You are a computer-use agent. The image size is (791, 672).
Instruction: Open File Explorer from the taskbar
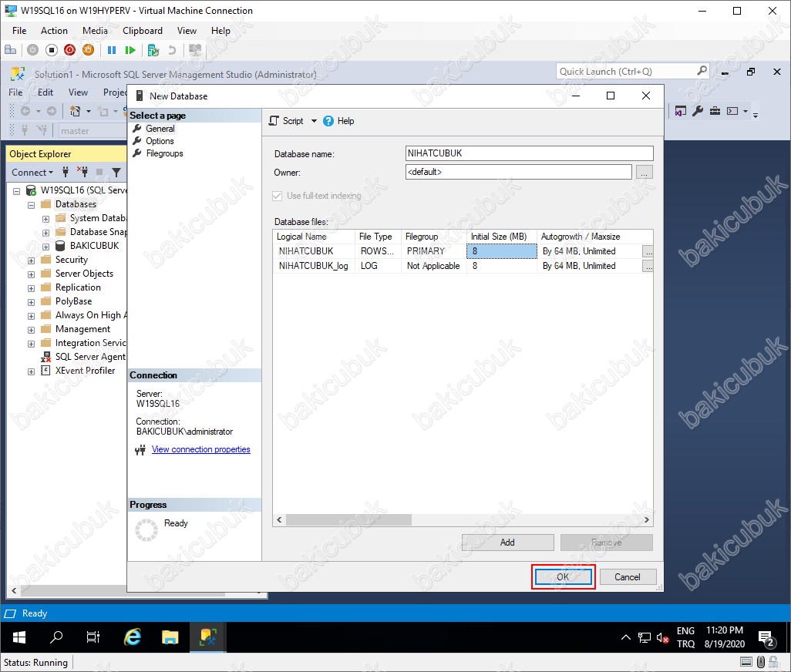coord(170,638)
